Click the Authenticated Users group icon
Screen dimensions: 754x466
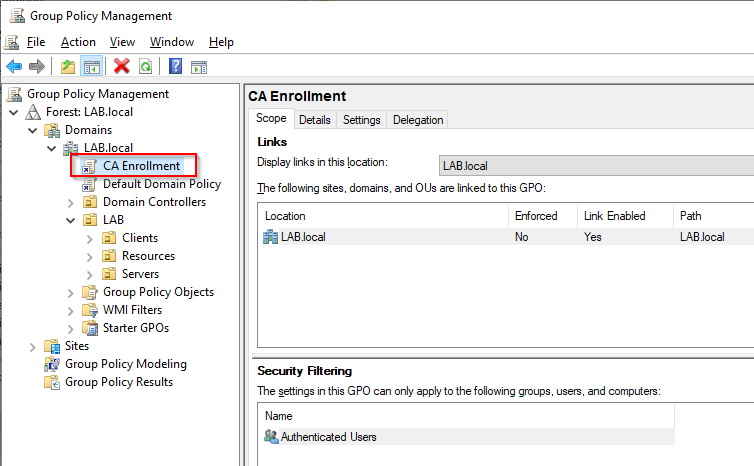271,437
